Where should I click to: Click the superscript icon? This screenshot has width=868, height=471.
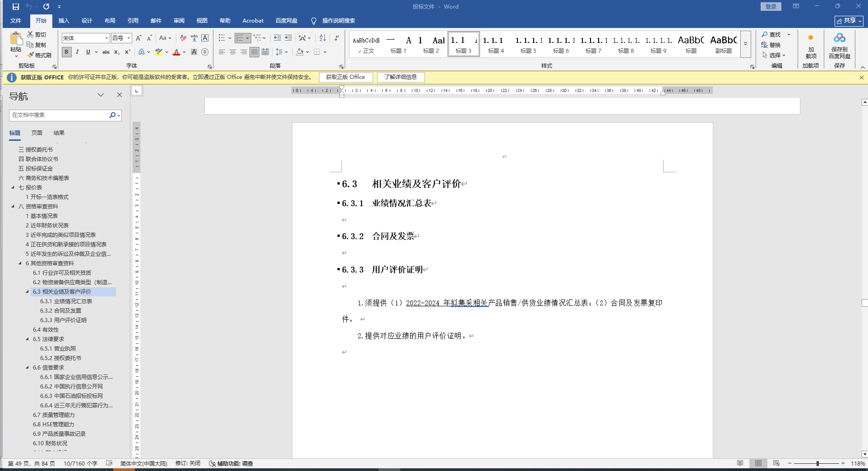coord(128,52)
